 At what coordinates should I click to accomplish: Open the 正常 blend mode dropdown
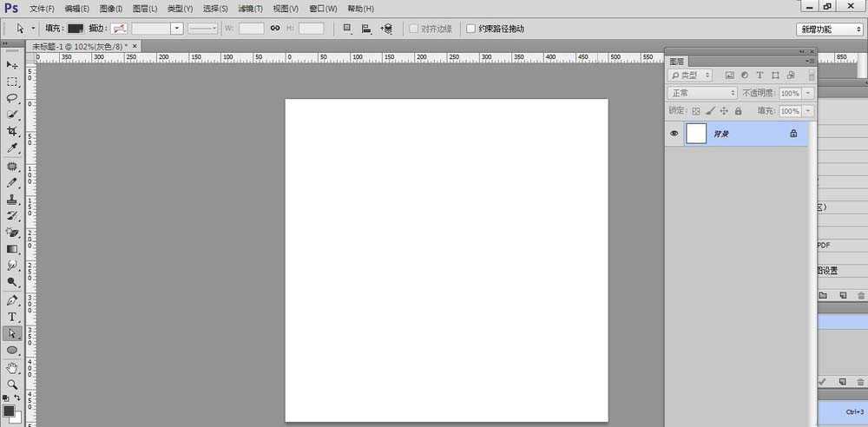[x=702, y=93]
